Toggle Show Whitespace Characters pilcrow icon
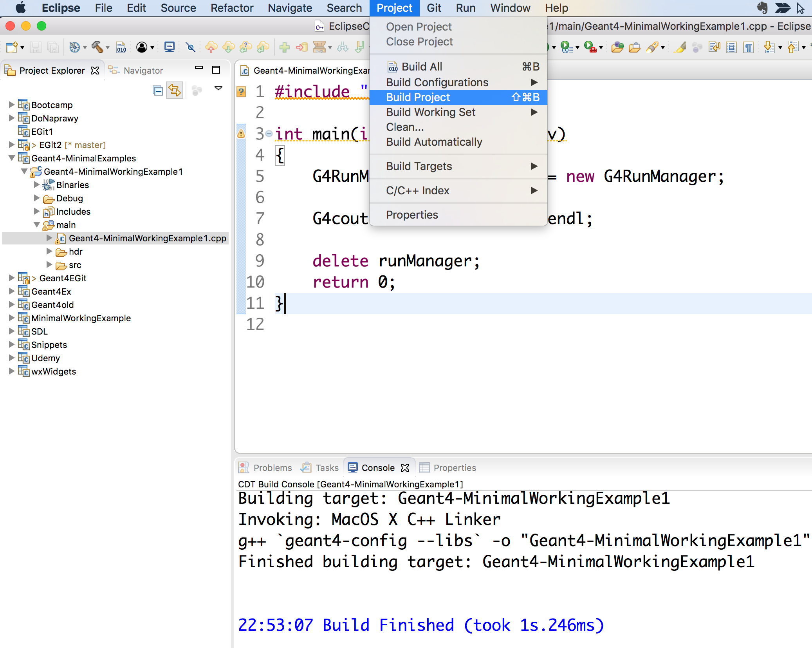Viewport: 812px width, 648px height. point(749,47)
